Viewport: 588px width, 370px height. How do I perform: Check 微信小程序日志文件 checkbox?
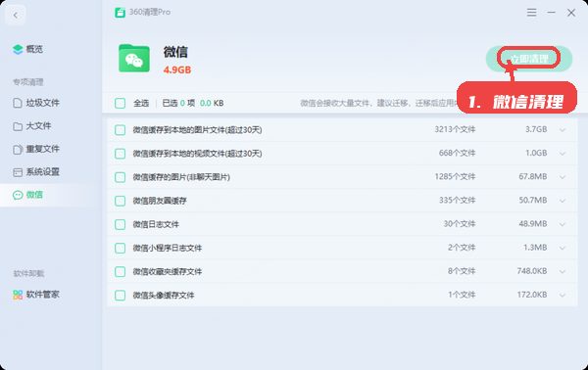tap(120, 248)
